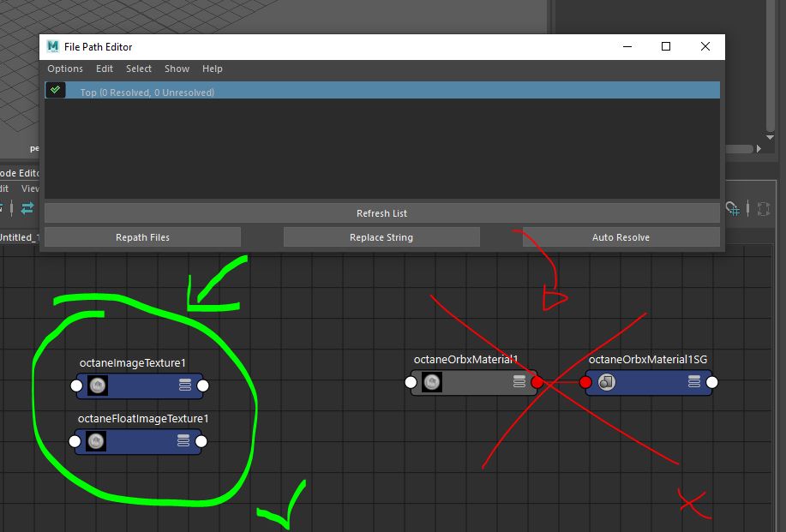Toggle the green checkmark on Top row

coord(55,90)
